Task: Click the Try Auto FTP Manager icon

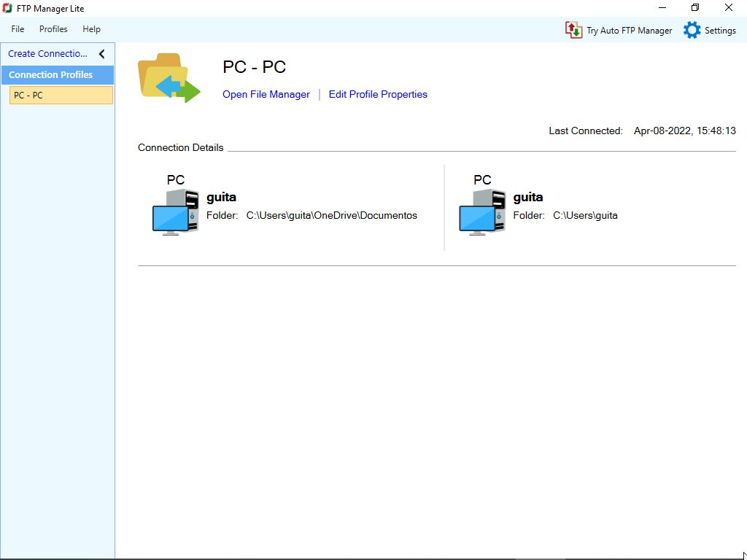Action: [x=573, y=30]
